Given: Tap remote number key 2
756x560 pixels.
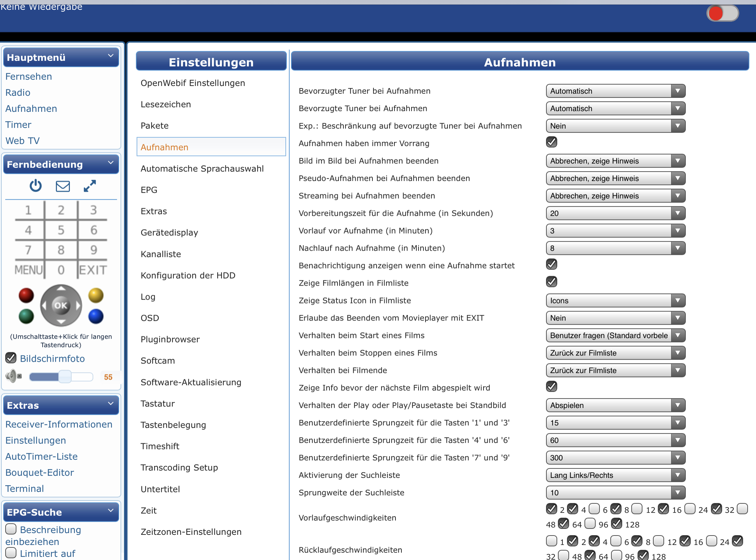Looking at the screenshot, I should tap(61, 210).
